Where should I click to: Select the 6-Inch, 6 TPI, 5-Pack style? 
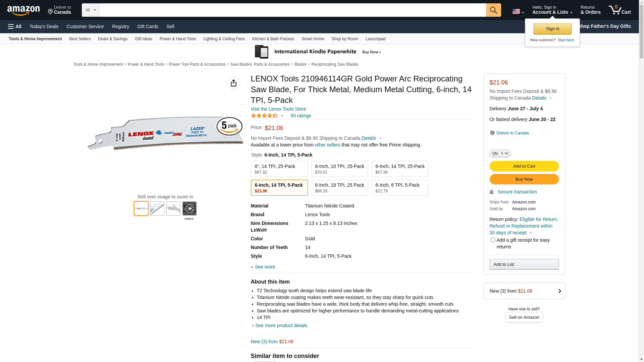pos(399,188)
